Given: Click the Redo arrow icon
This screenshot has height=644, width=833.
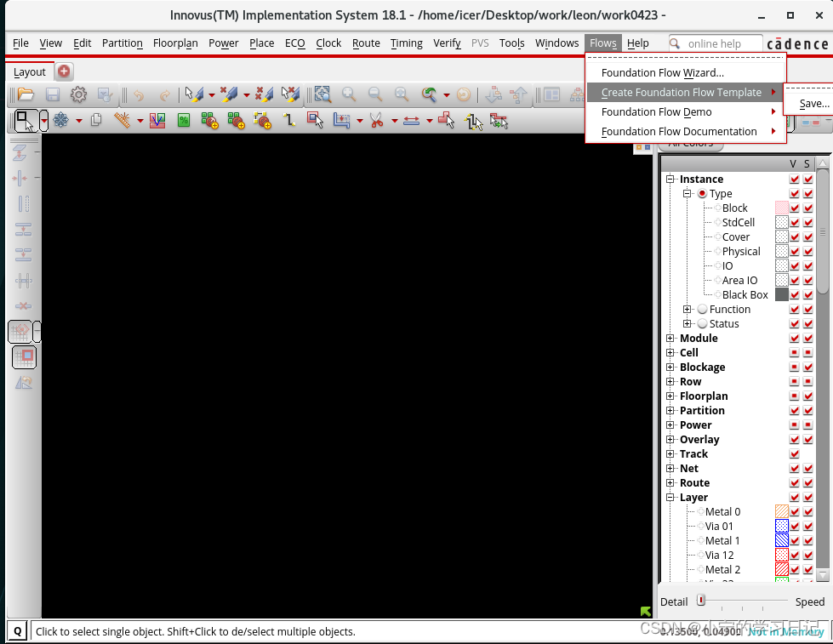Looking at the screenshot, I should (x=163, y=96).
